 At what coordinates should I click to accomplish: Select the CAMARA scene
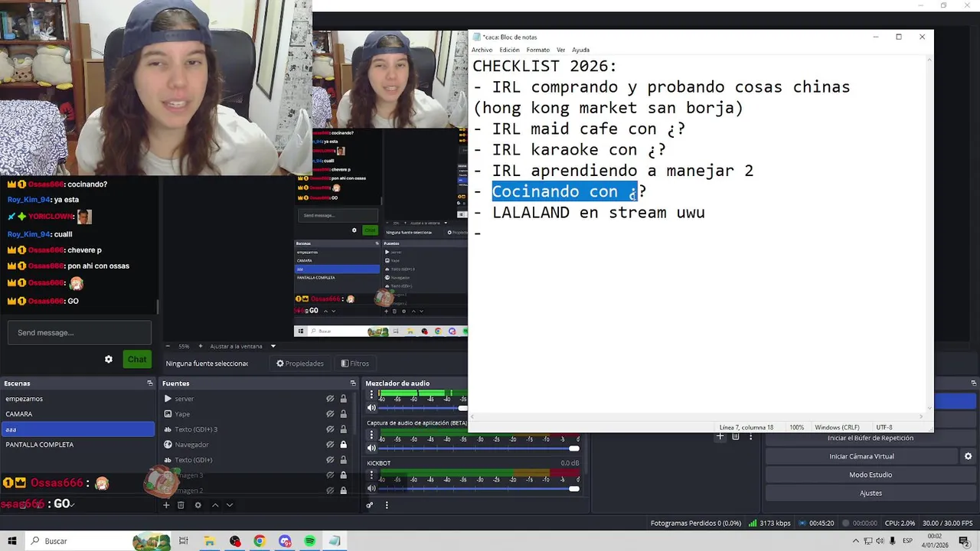point(77,414)
